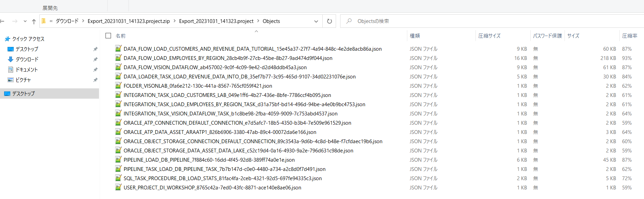This screenshot has height=199, width=644.
Task: Open the recent locations dropdown chevron
Action: coord(25,21)
